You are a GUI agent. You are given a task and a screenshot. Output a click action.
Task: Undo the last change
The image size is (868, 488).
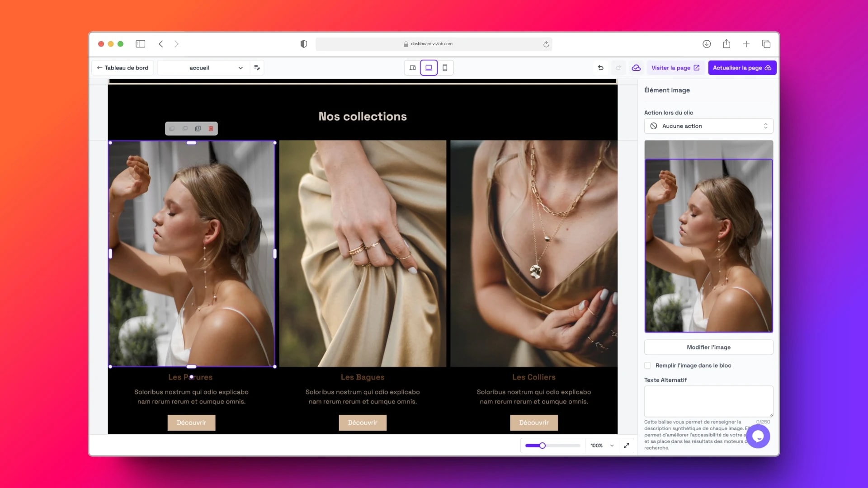601,68
